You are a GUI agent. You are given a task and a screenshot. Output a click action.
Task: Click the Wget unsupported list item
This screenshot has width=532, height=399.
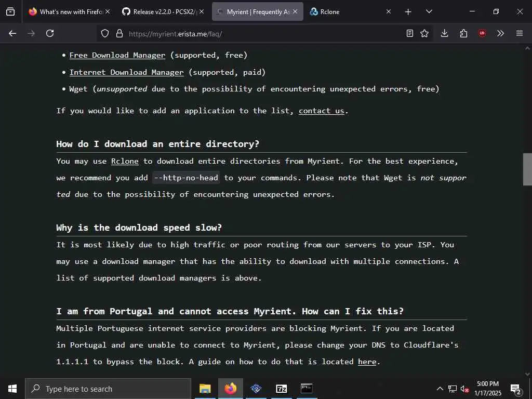pyautogui.click(x=254, y=89)
